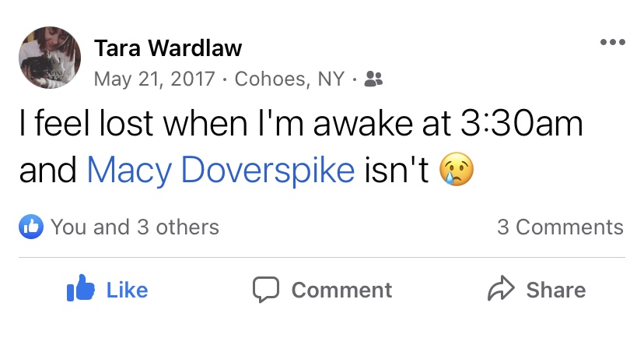The width and height of the screenshot is (644, 338).
Task: Open the three-dot post options menu
Action: pyautogui.click(x=612, y=42)
